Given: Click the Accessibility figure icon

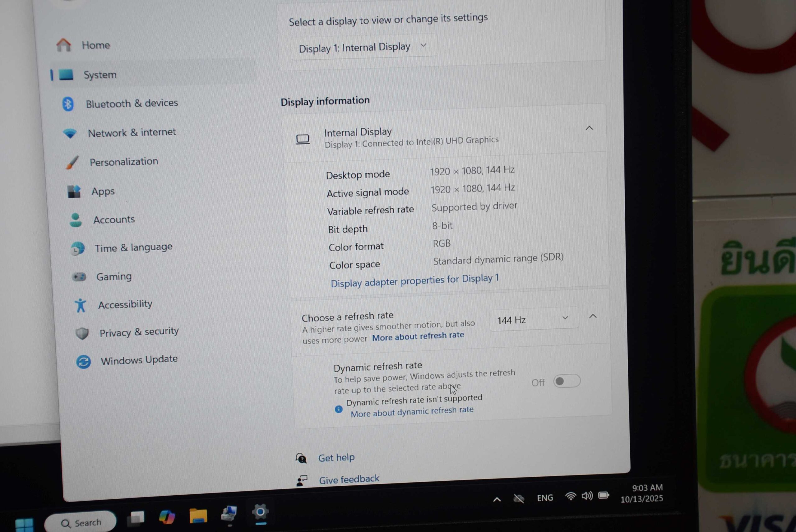Looking at the screenshot, I should [81, 305].
